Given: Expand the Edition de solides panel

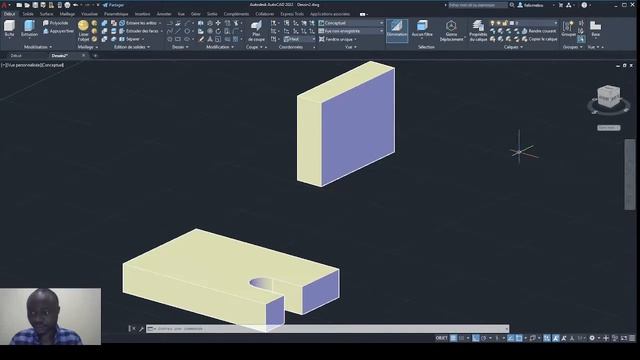Looking at the screenshot, I should pos(132,47).
